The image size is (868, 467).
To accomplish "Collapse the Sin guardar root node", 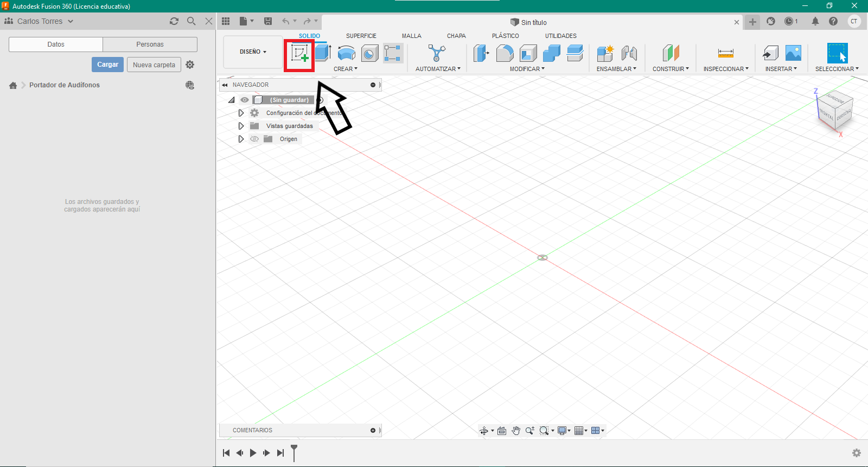I will pyautogui.click(x=232, y=100).
